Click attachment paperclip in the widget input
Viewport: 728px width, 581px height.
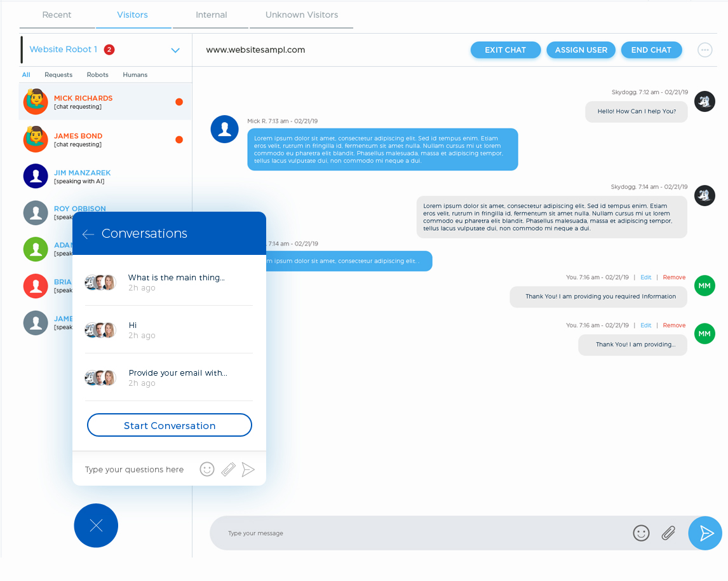pos(228,470)
